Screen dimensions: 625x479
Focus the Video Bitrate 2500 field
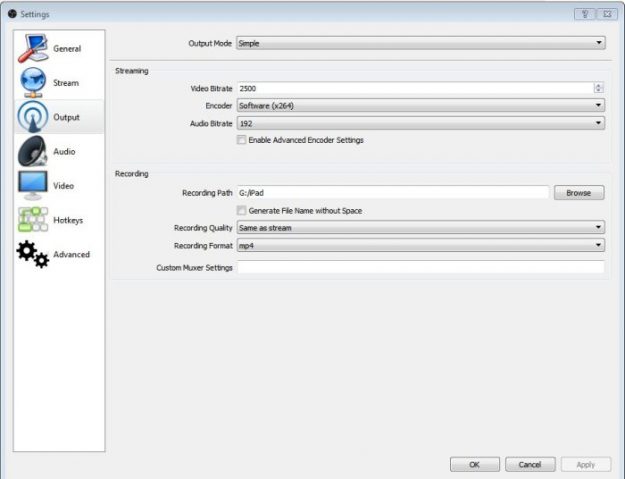415,88
